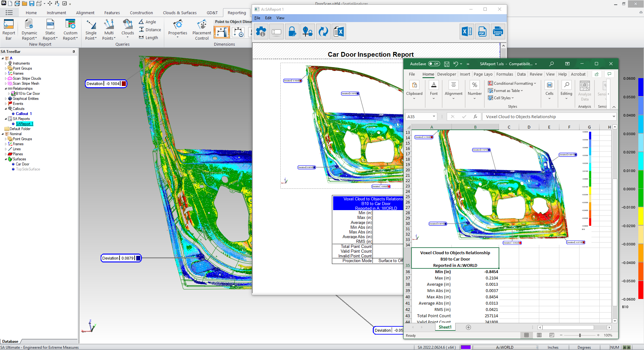644x350 pixels.
Task: Open the Name Box dropdown arrow
Action: pos(434,117)
